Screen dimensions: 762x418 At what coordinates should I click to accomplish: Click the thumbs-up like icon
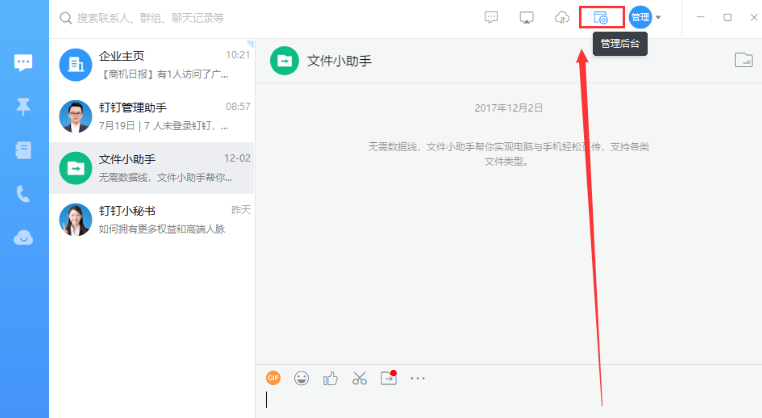pyautogui.click(x=330, y=378)
